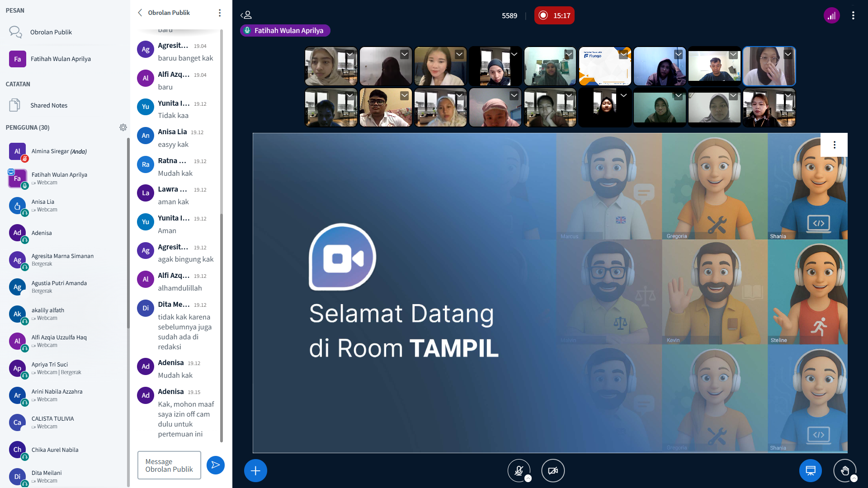The height and width of the screenshot is (488, 868).
Task: Select user Almina Siregar (Anda)
Action: (65, 151)
